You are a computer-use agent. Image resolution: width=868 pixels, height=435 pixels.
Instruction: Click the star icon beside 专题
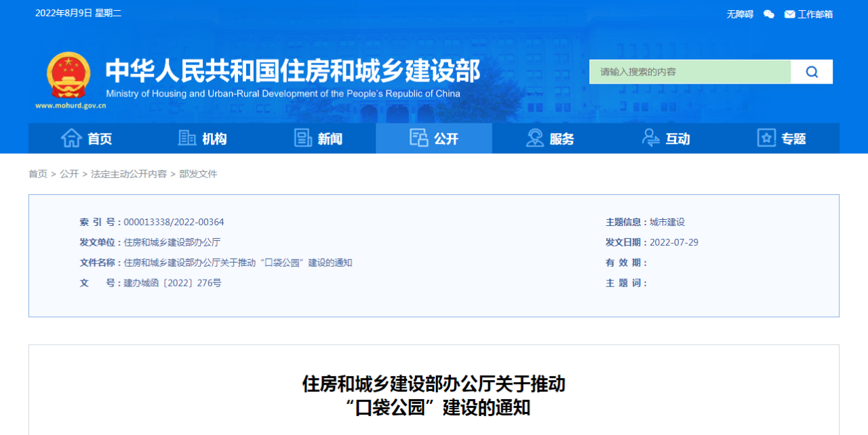coord(766,138)
